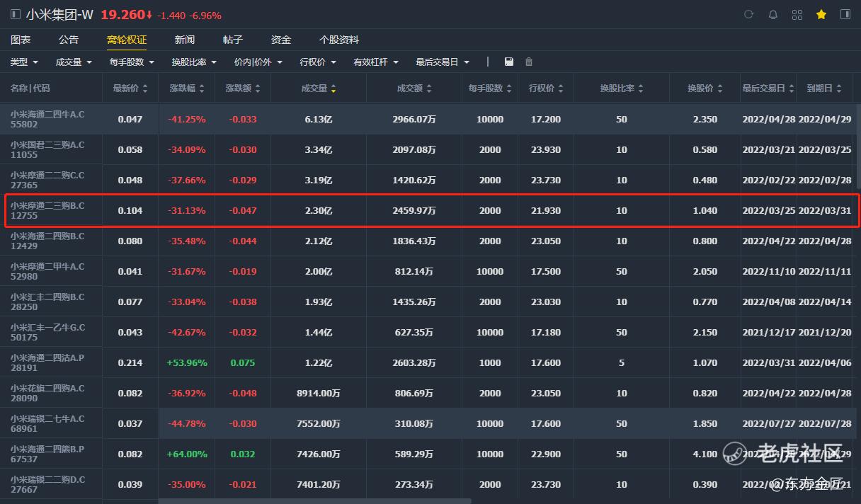
Task: Toggle the yellow favorite star
Action: 821,14
